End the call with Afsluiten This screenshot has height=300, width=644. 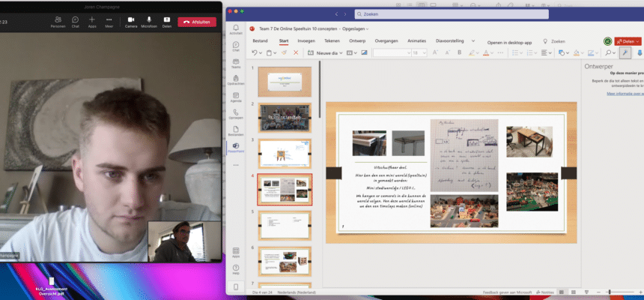click(x=197, y=22)
